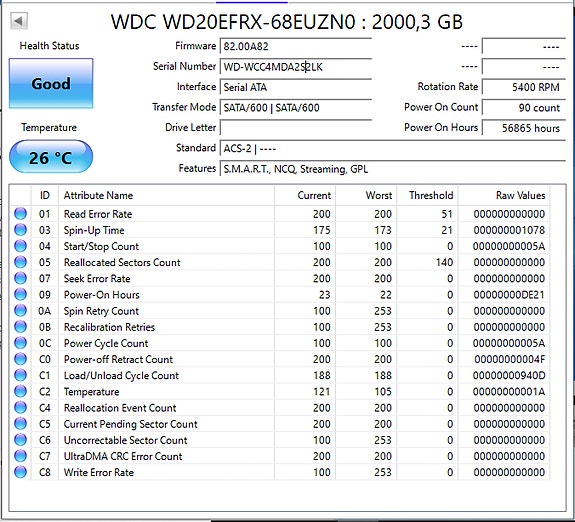
Task: Click the status orb for Reallocated Sectors Count
Action: pyautogui.click(x=21, y=262)
